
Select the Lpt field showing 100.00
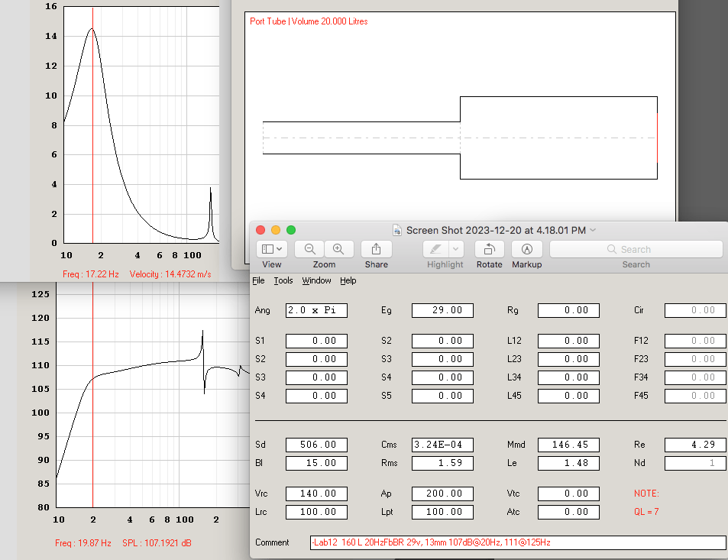(x=442, y=512)
